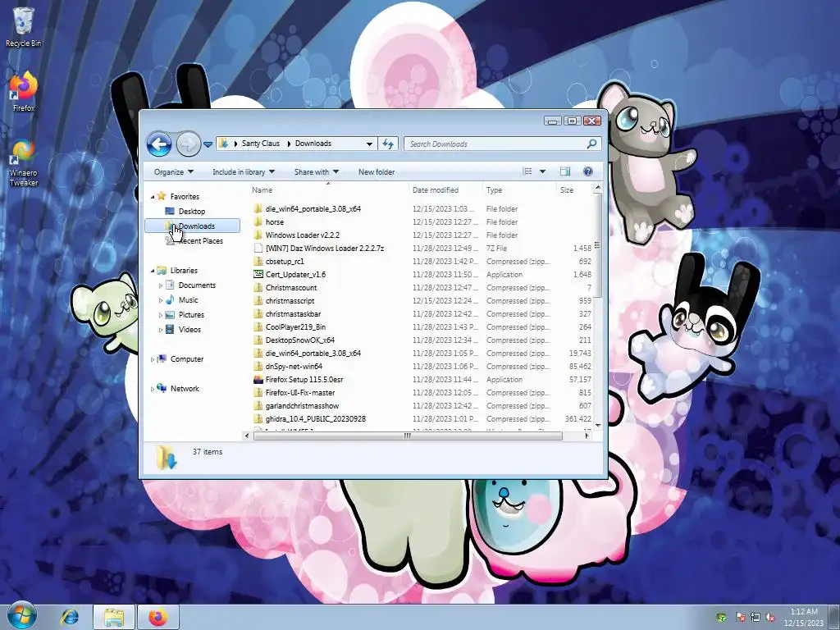
Task: Select the horse folder icon
Action: click(258, 221)
